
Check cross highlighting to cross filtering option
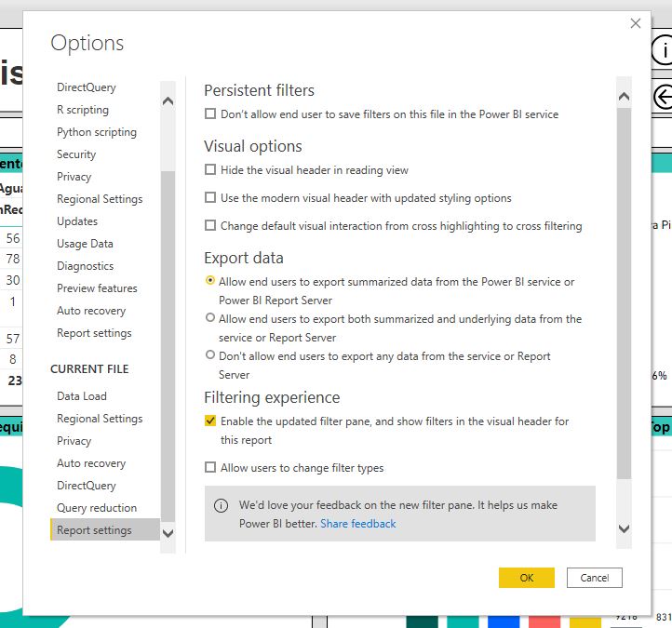[x=210, y=225]
